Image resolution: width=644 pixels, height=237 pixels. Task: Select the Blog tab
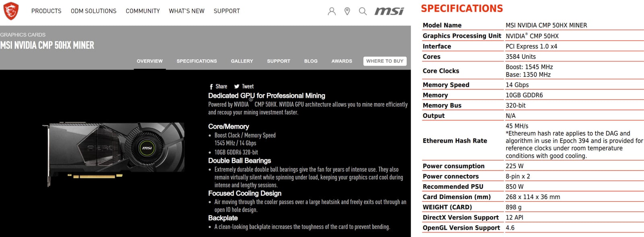click(311, 61)
